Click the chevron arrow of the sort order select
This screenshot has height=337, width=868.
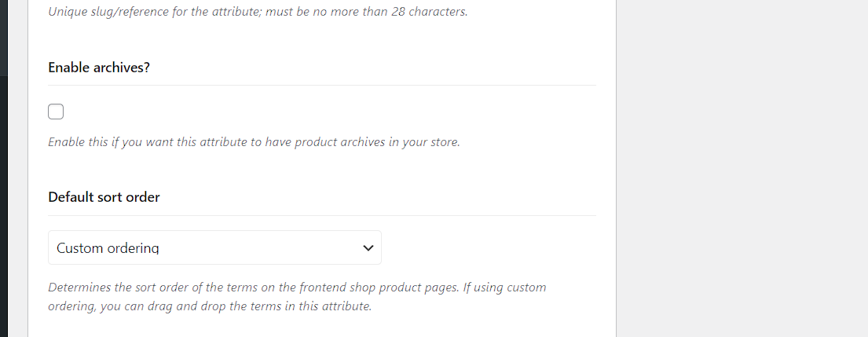[x=368, y=248]
